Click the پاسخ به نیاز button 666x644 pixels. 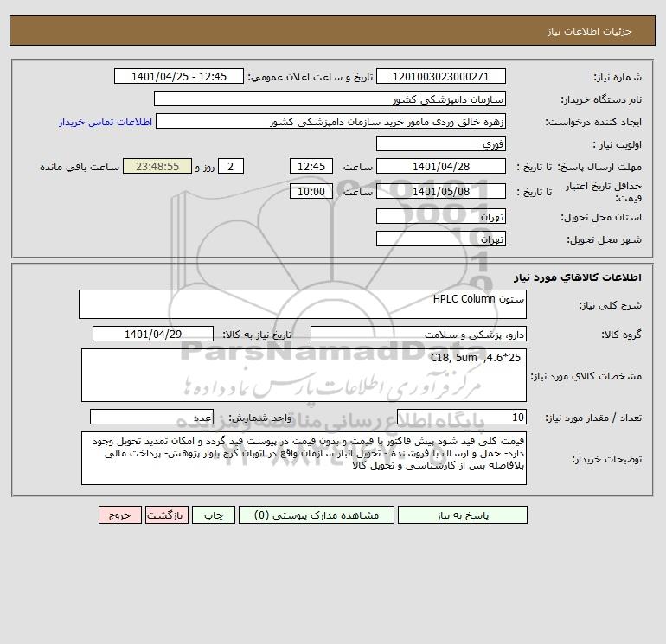(x=463, y=514)
